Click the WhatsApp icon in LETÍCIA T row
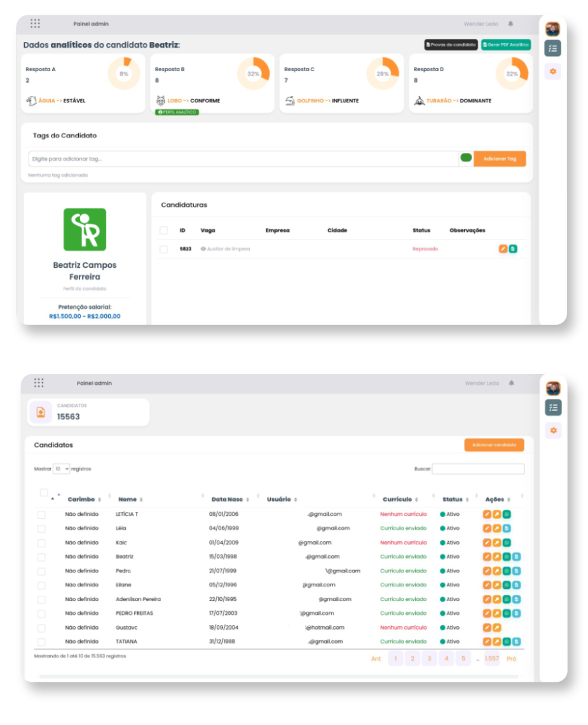588x725 pixels. pos(507,514)
